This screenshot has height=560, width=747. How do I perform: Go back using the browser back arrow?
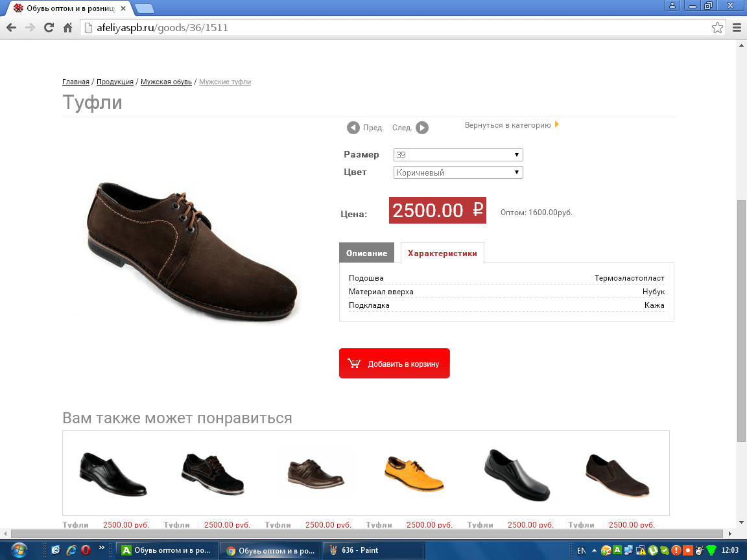(x=12, y=28)
